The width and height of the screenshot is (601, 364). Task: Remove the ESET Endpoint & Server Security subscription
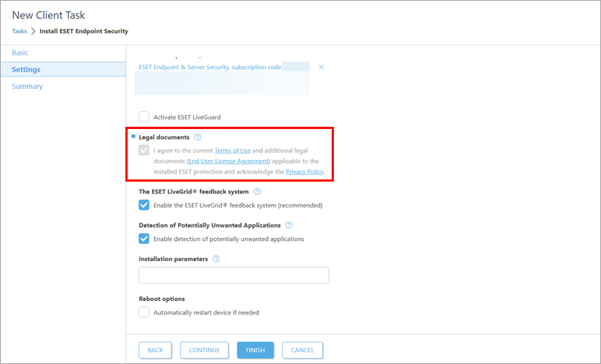(321, 67)
